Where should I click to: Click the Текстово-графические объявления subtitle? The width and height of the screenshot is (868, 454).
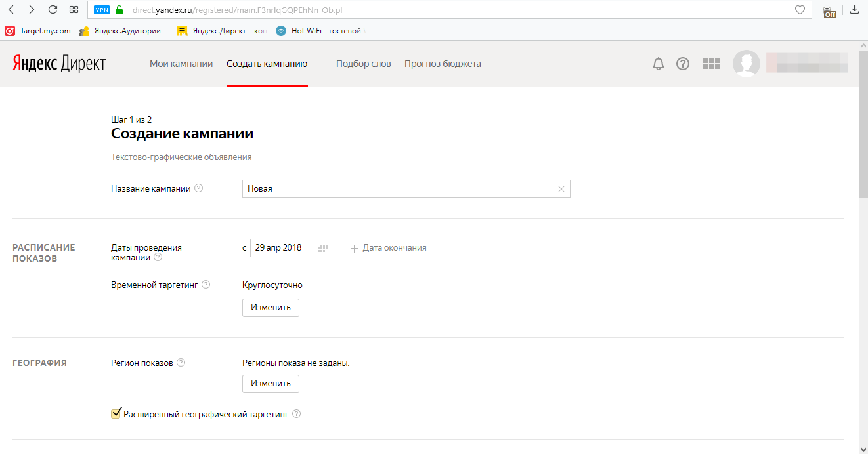(x=181, y=157)
